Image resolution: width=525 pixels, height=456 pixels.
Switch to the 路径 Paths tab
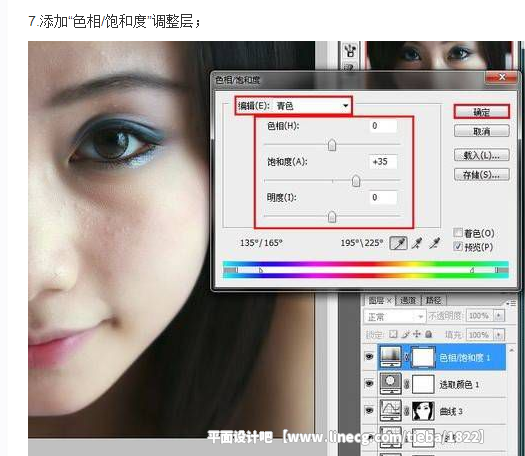(434, 300)
